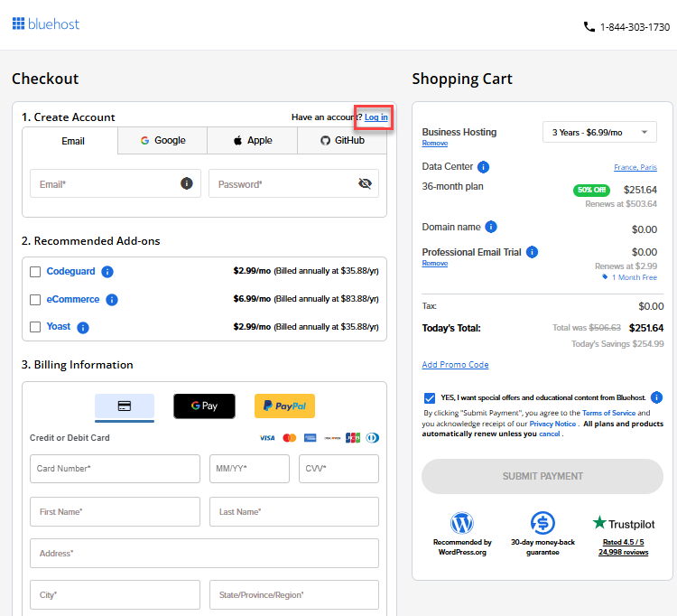Uncheck the special offers checkbox

(x=430, y=397)
